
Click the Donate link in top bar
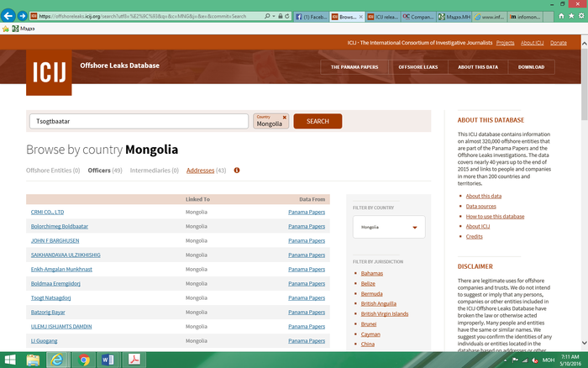(559, 43)
